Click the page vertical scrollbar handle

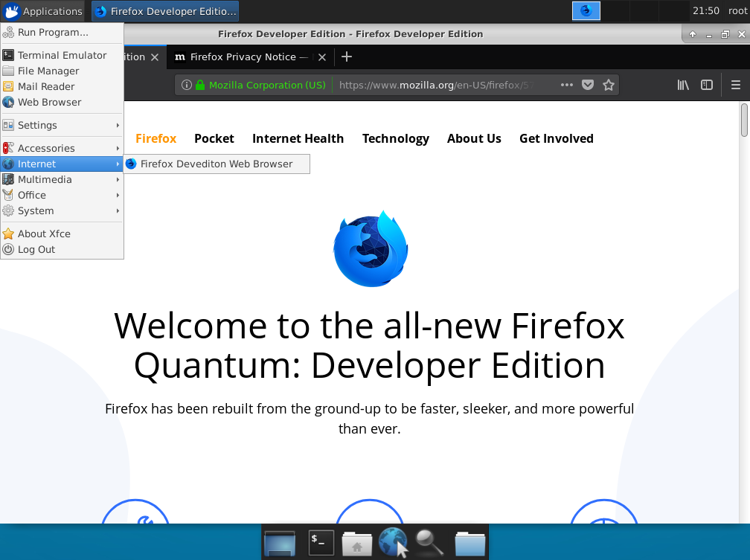click(744, 120)
